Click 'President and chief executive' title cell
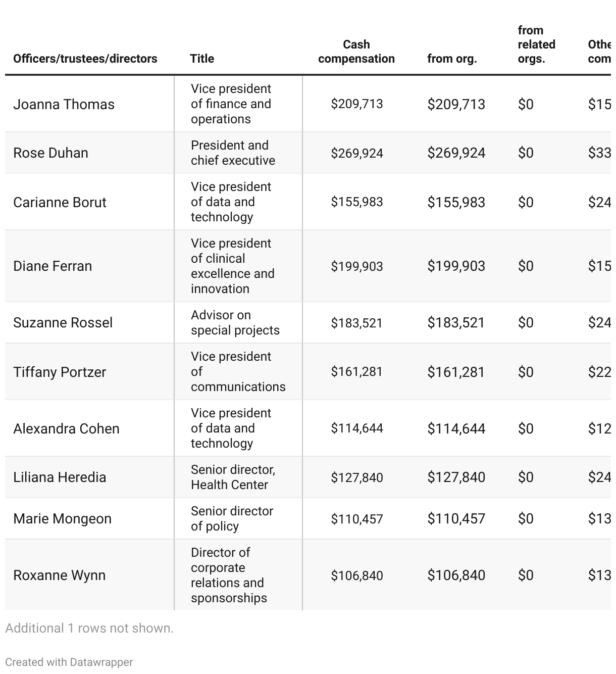616x674 pixels. click(x=233, y=153)
